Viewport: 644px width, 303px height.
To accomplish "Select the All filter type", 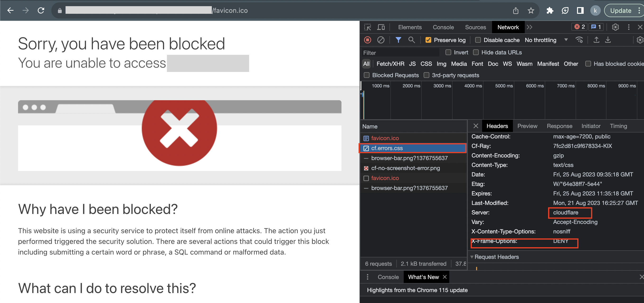I will click(366, 64).
